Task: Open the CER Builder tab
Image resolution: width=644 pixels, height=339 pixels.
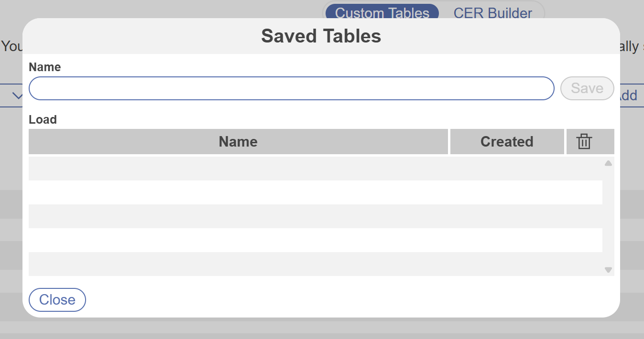Action: (x=492, y=13)
